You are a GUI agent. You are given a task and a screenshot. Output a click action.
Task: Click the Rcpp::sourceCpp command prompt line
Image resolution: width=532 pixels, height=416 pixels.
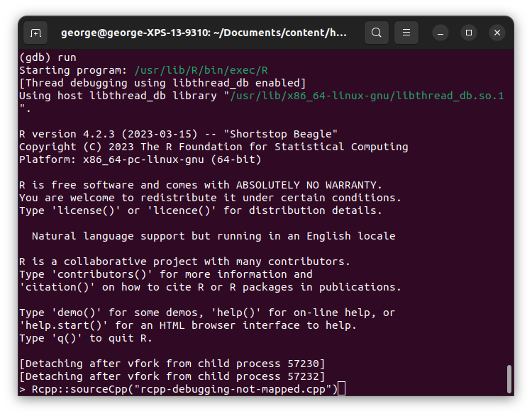(177, 389)
